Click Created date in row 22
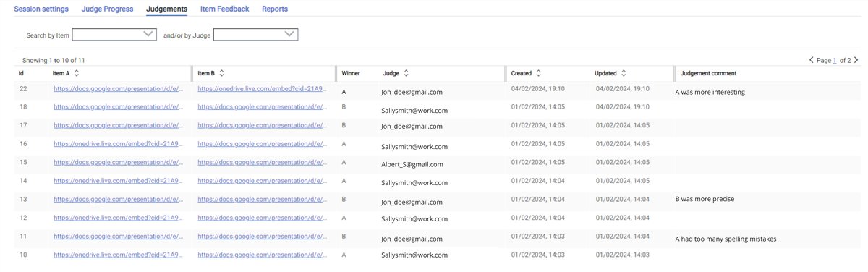Viewport: 868px width, 272px height. coord(537,89)
